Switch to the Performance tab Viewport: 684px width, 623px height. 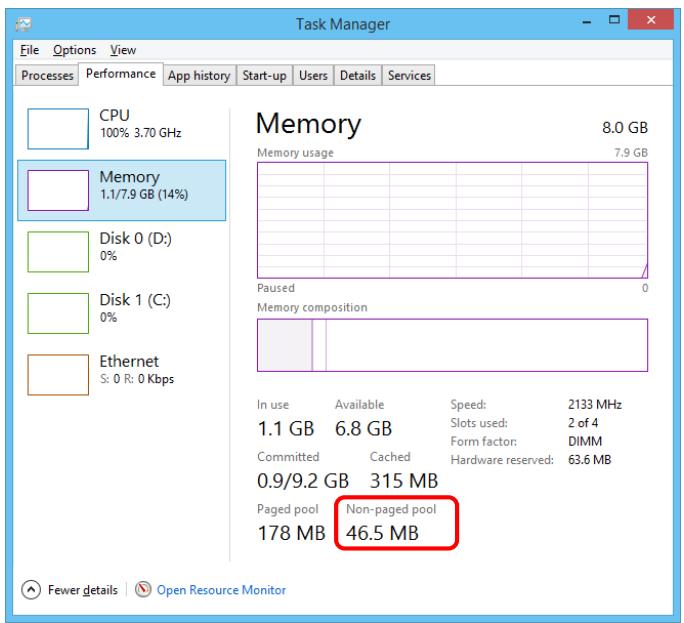tap(121, 74)
